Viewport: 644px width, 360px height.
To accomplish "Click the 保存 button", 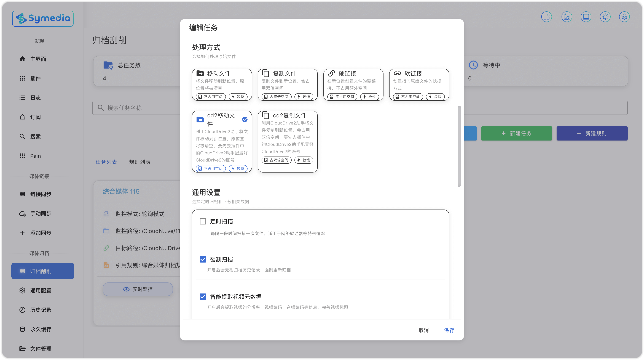I will (x=449, y=330).
